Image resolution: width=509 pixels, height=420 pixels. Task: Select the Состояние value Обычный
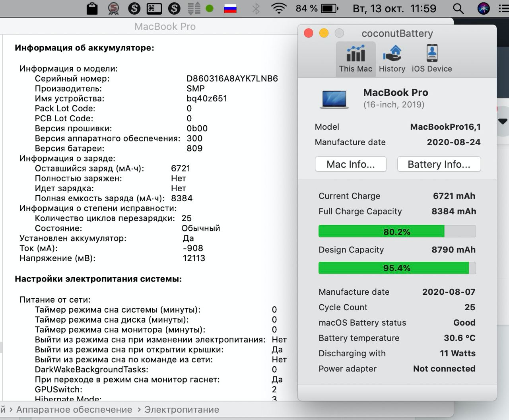pos(201,228)
